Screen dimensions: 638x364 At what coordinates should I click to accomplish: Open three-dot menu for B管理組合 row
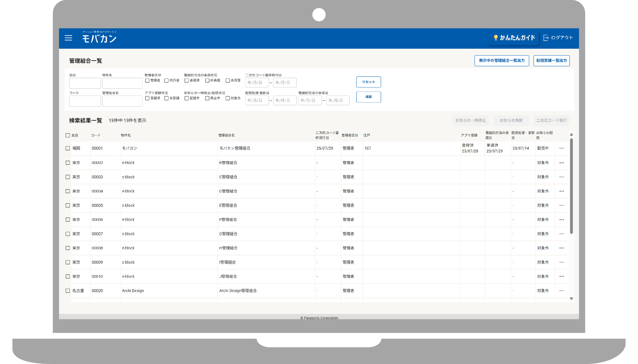[x=562, y=163]
